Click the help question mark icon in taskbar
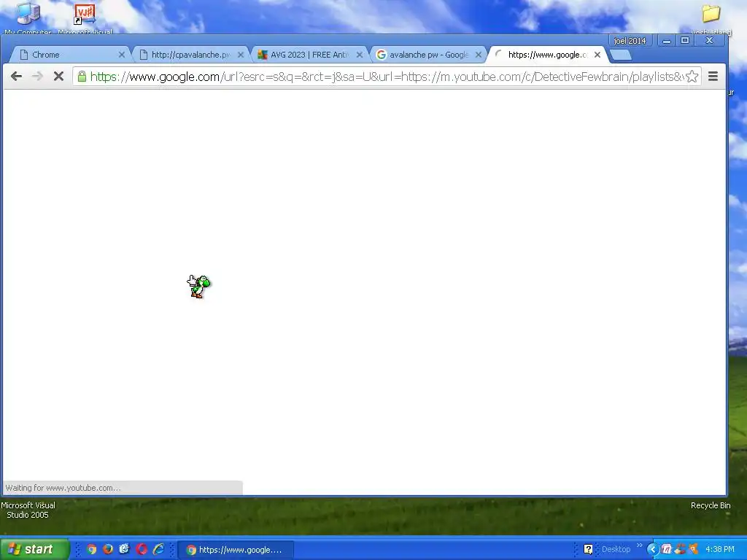 click(x=588, y=550)
